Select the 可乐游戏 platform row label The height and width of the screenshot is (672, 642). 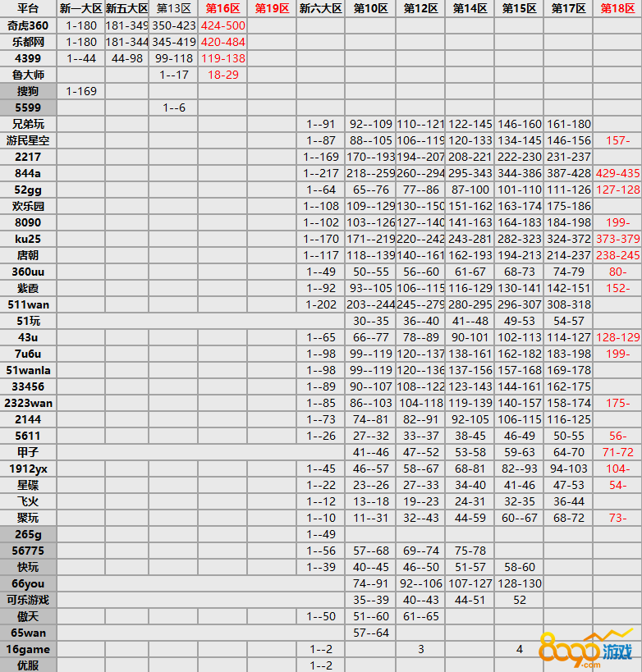point(28,600)
